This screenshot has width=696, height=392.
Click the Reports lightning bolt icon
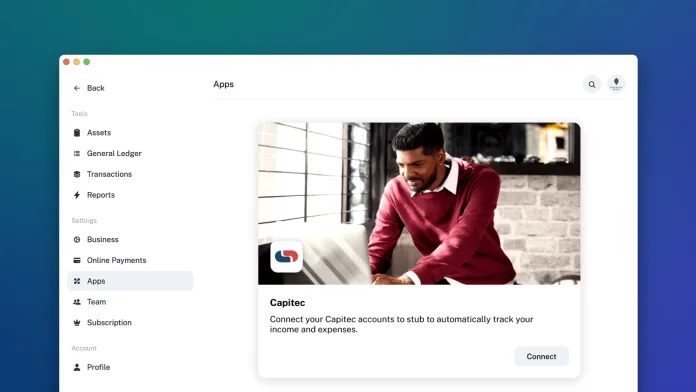[x=77, y=195]
